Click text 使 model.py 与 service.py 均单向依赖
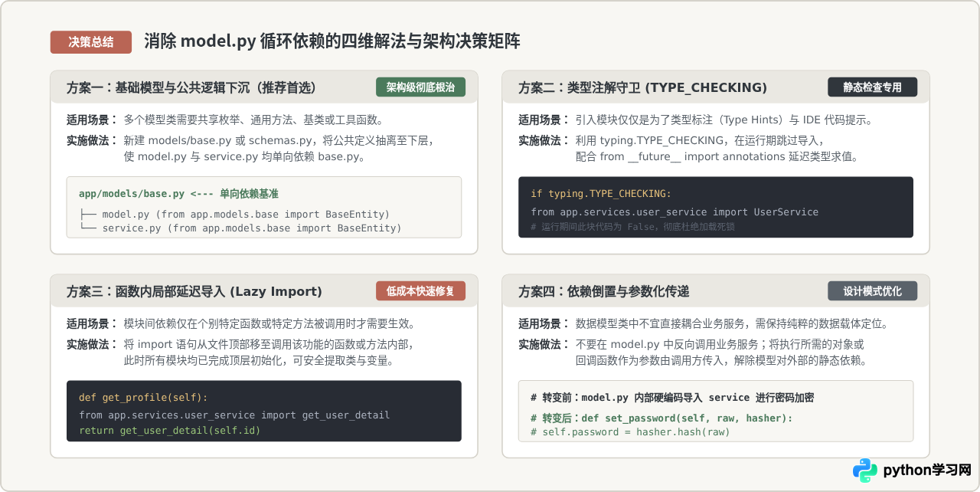Viewport: 980px width, 492px height. pos(244,156)
